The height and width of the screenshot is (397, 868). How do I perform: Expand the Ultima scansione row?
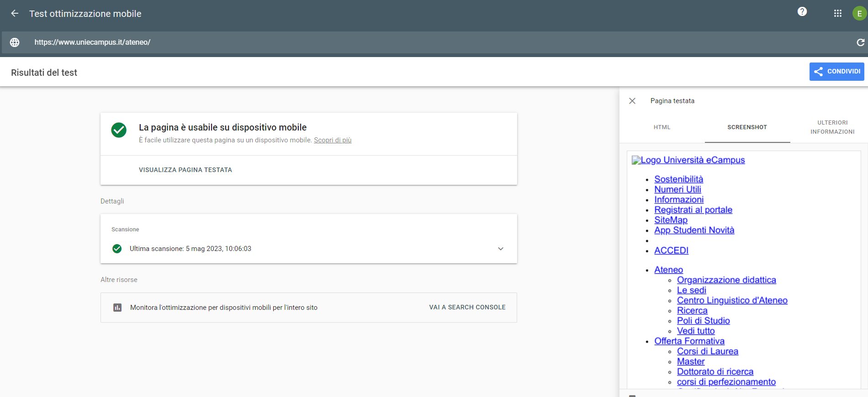point(309,249)
